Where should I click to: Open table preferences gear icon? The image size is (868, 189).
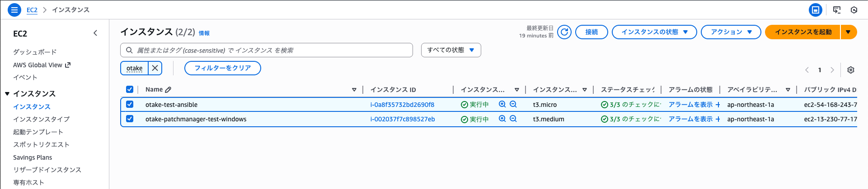click(x=851, y=70)
